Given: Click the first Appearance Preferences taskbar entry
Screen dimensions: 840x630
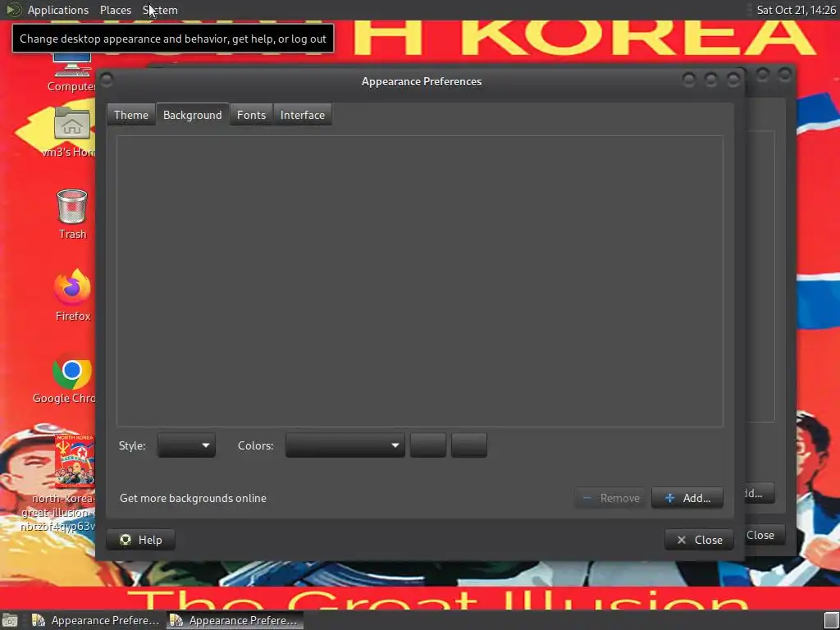Looking at the screenshot, I should tap(97, 620).
